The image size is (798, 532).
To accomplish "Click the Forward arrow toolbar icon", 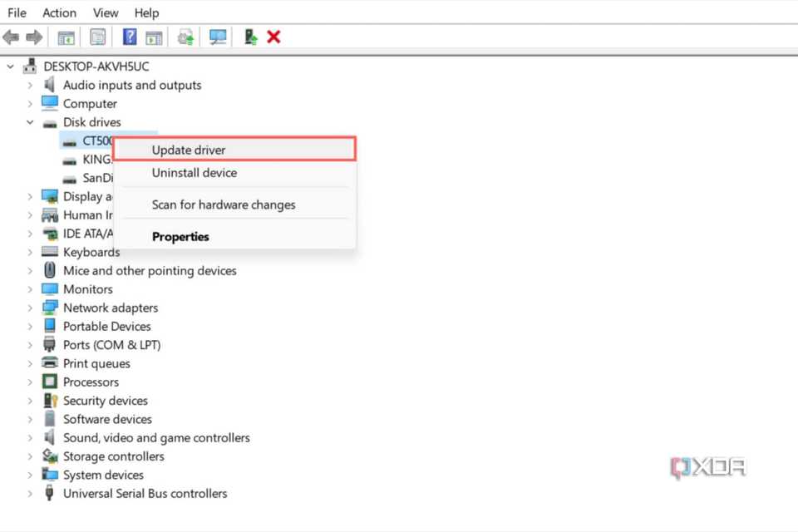I will click(34, 37).
